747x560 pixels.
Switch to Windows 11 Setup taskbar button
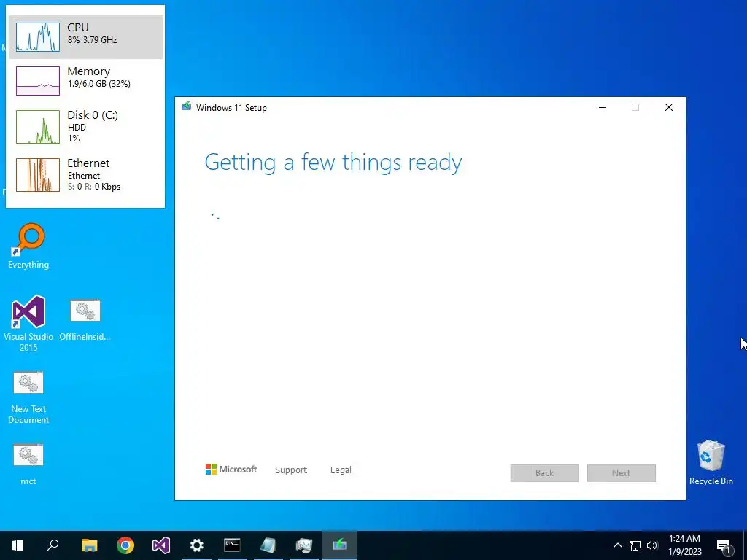[340, 545]
